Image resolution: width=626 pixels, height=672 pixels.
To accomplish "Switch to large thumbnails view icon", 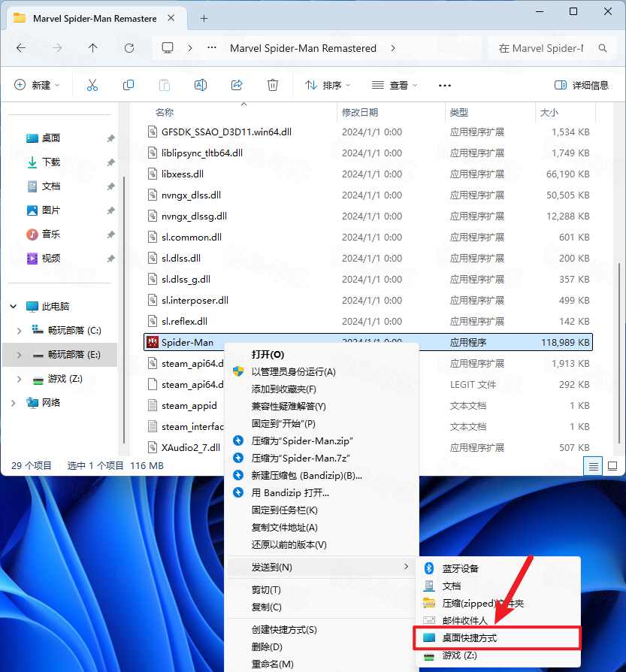I will 612,466.
